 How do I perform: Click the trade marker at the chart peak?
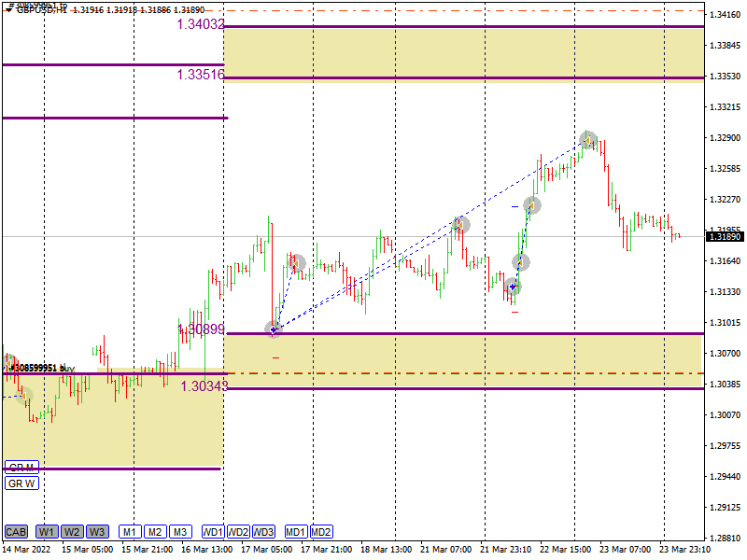pos(587,140)
